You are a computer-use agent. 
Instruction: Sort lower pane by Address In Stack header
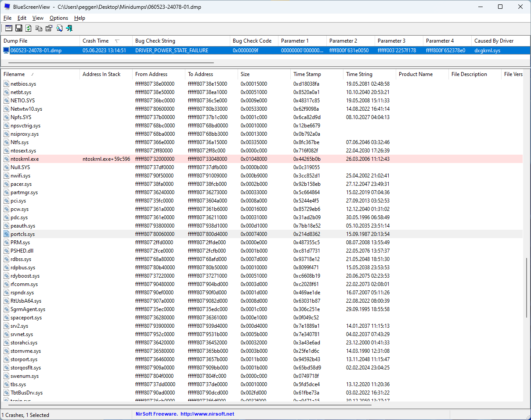click(x=106, y=74)
